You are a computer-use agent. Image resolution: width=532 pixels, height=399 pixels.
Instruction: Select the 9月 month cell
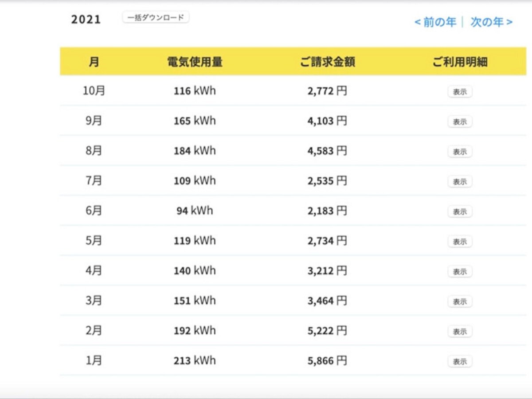point(94,121)
